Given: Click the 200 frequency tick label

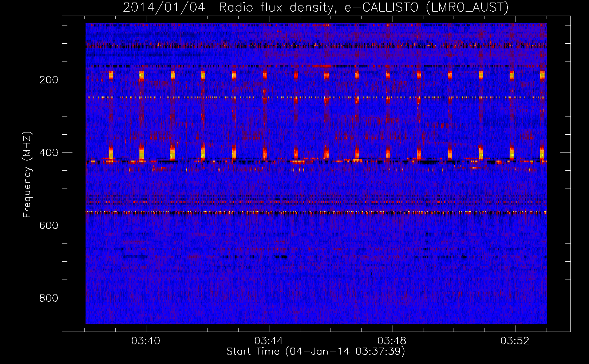Looking at the screenshot, I should tap(49, 80).
